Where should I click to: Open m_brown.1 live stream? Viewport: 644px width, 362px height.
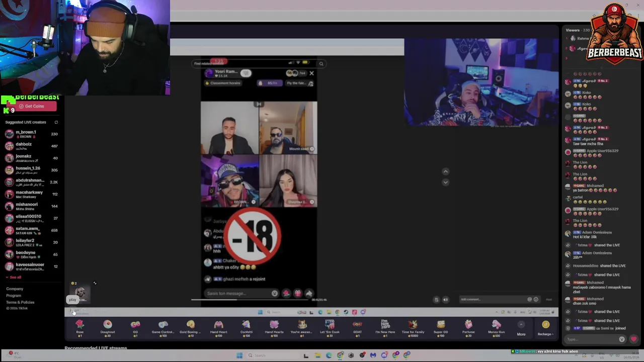pos(32,134)
